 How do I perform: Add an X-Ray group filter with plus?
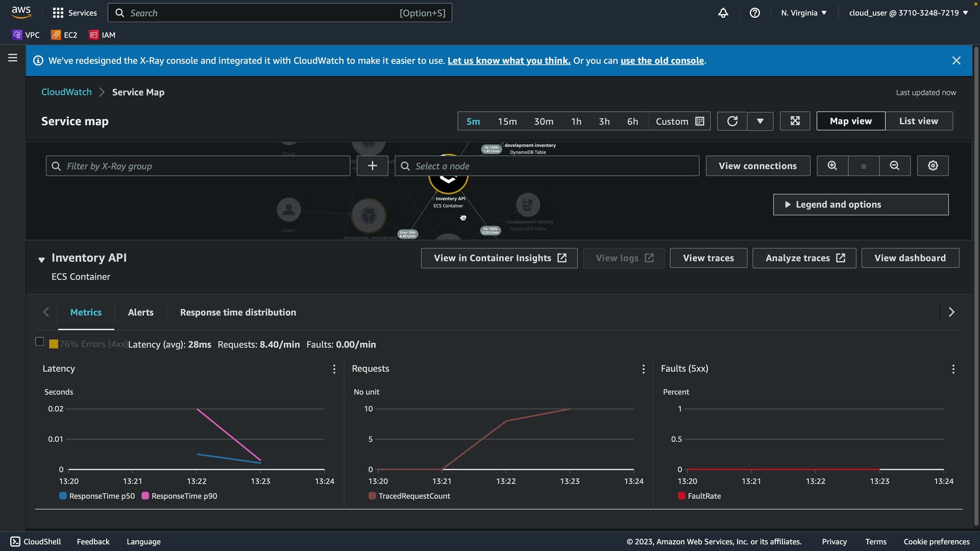(x=372, y=166)
